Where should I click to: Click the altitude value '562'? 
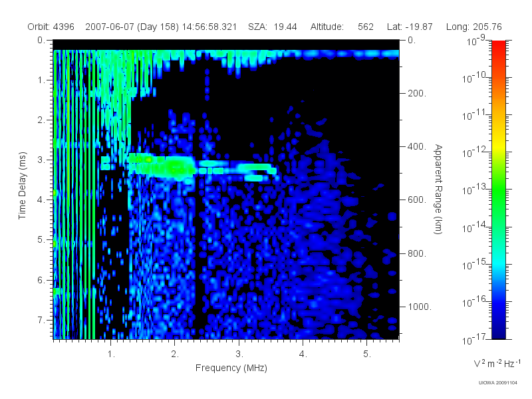365,27
